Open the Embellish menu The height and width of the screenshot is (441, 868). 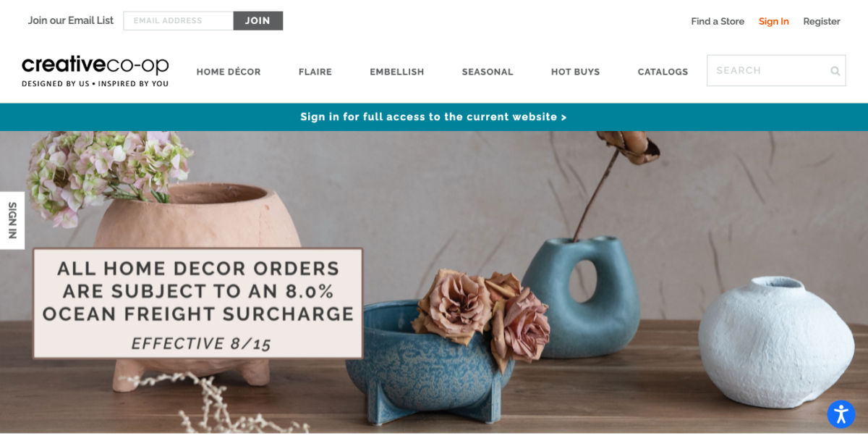coord(397,72)
